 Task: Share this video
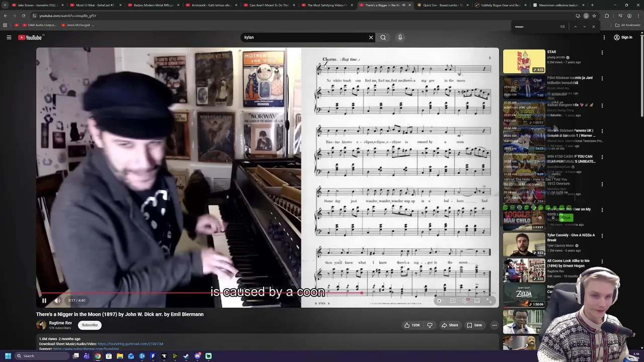[450, 325]
